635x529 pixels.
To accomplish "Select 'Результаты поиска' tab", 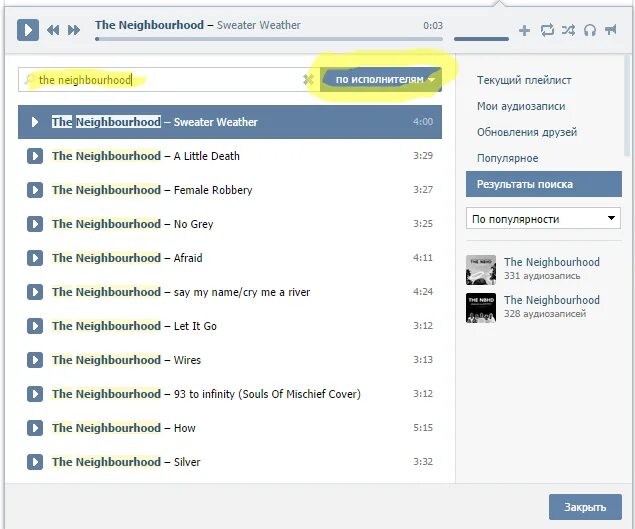I will [x=544, y=184].
